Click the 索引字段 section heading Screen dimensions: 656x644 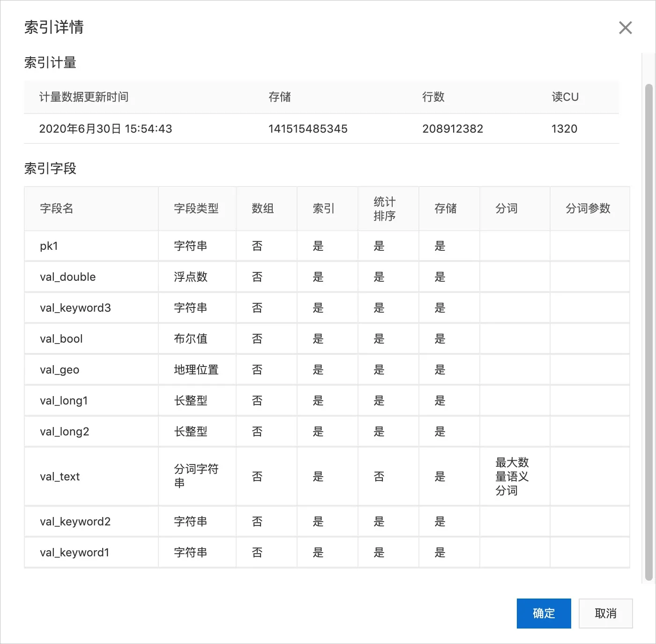pyautogui.click(x=50, y=168)
